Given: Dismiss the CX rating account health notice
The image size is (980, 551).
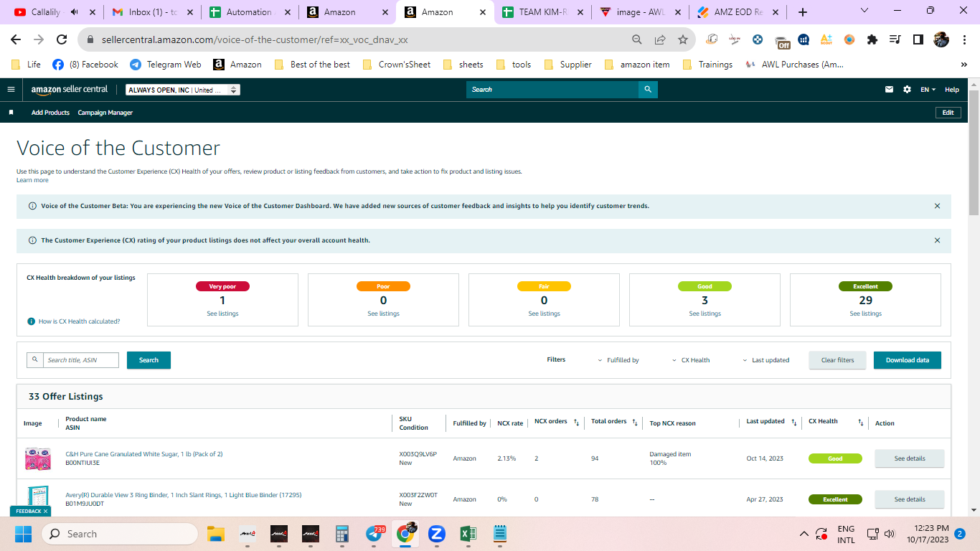Looking at the screenshot, I should pyautogui.click(x=937, y=240).
